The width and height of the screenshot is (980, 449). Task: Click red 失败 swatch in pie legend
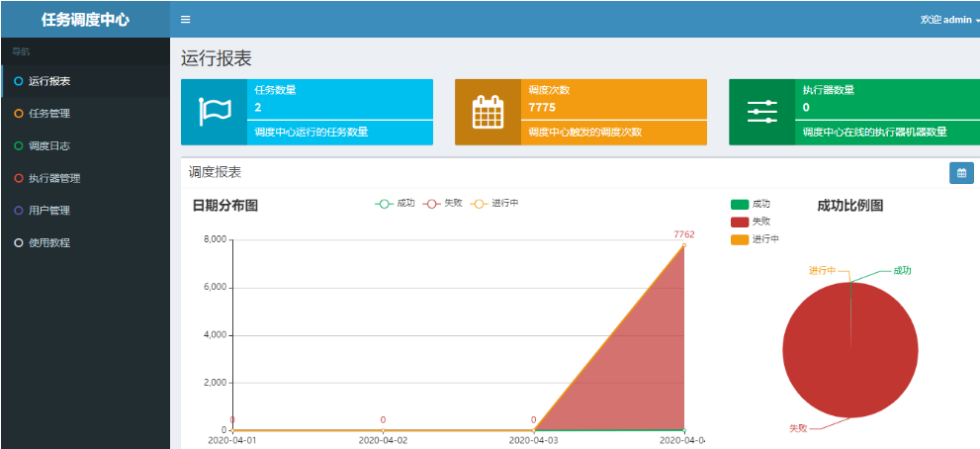coord(739,222)
